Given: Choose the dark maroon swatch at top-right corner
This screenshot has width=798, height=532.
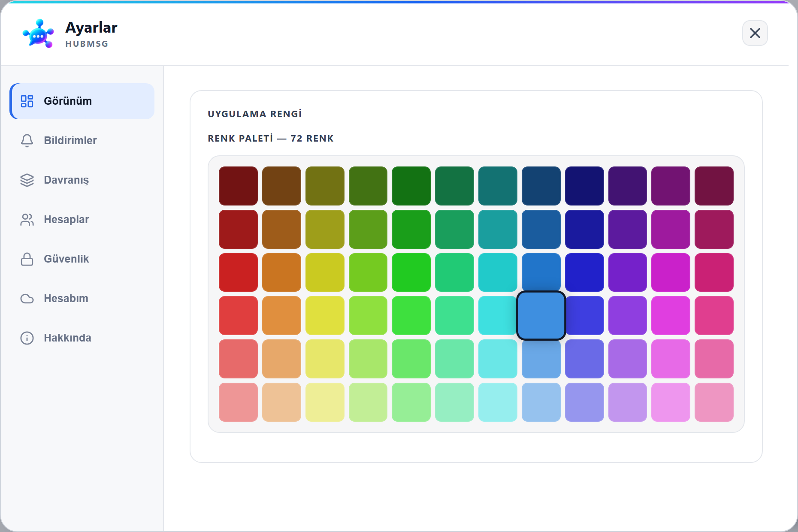Looking at the screenshot, I should [714, 186].
